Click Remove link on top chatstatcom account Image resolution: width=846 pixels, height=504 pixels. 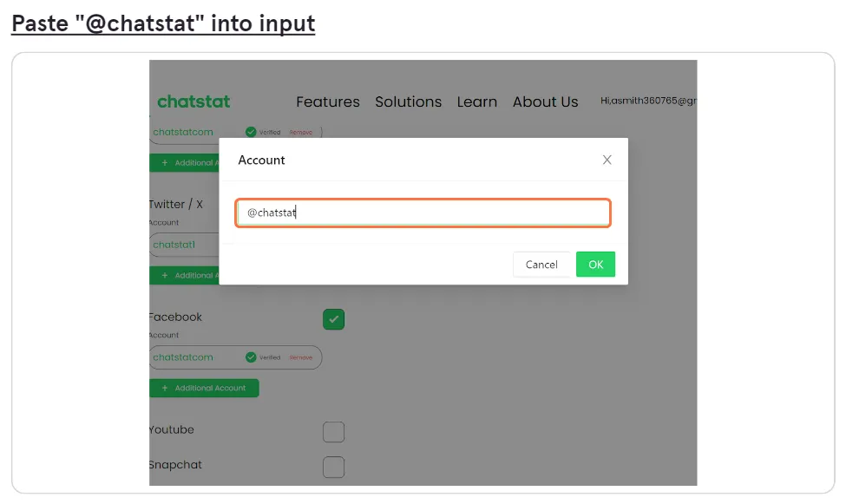[300, 132]
